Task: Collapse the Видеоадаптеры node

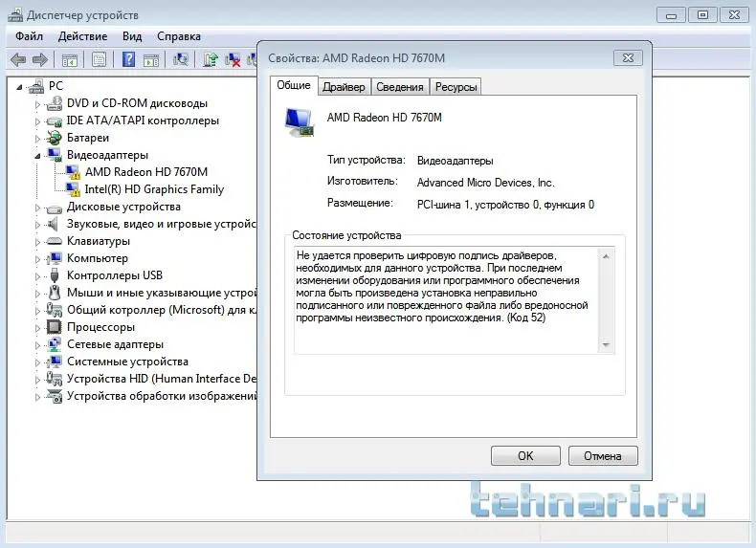Action: click(37, 156)
